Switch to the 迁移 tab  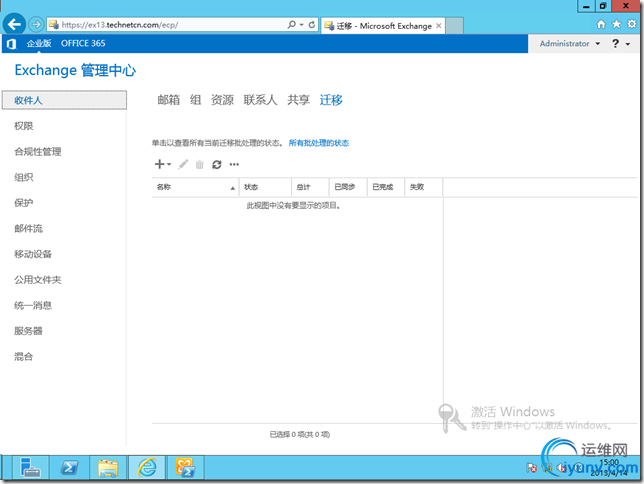[x=331, y=100]
